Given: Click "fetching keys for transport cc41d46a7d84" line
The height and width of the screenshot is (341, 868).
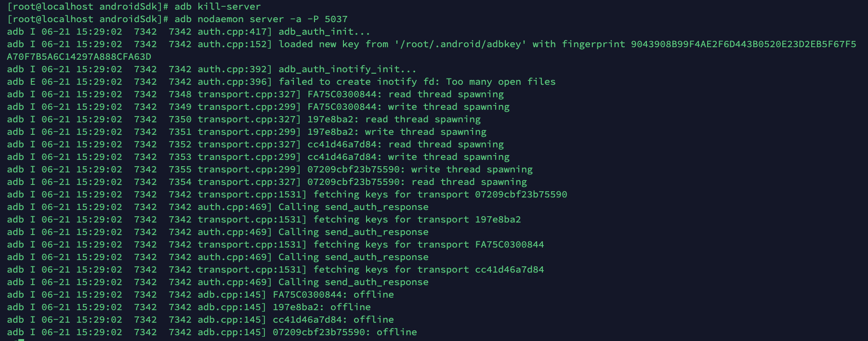Looking at the screenshot, I should 429,270.
